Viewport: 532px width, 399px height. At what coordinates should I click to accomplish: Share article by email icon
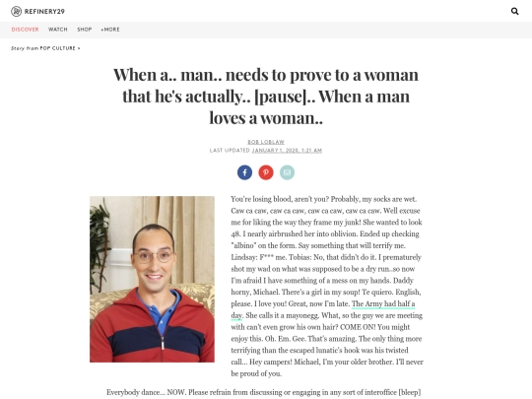pos(287,172)
